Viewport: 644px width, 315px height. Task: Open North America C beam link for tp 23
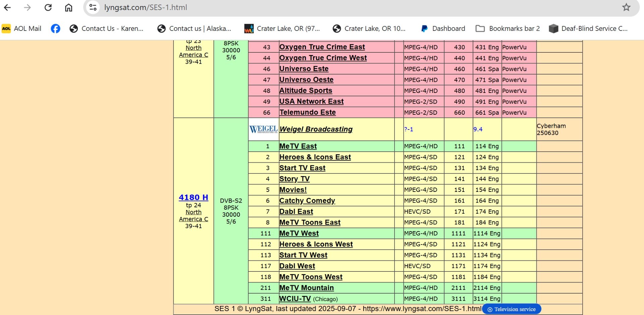point(194,51)
